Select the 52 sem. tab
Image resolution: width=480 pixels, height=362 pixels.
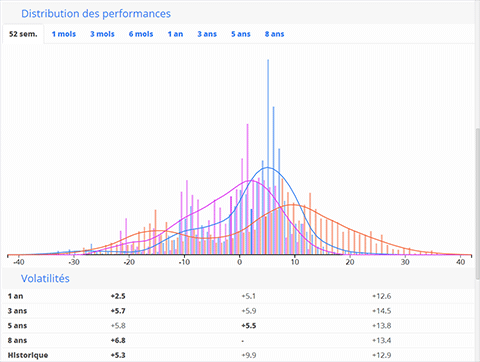(23, 34)
